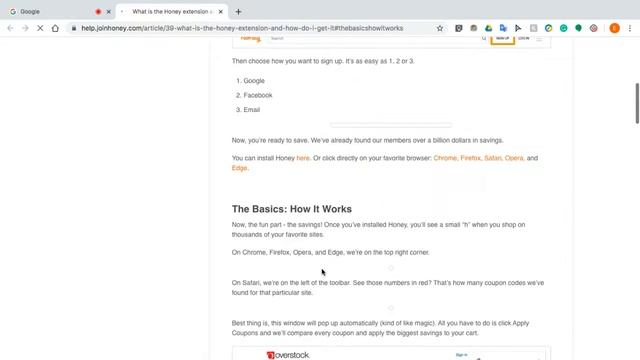Image resolution: width=640 pixels, height=360 pixels.
Task: Click the dark round extension icon after the shield
Action: 473,28
